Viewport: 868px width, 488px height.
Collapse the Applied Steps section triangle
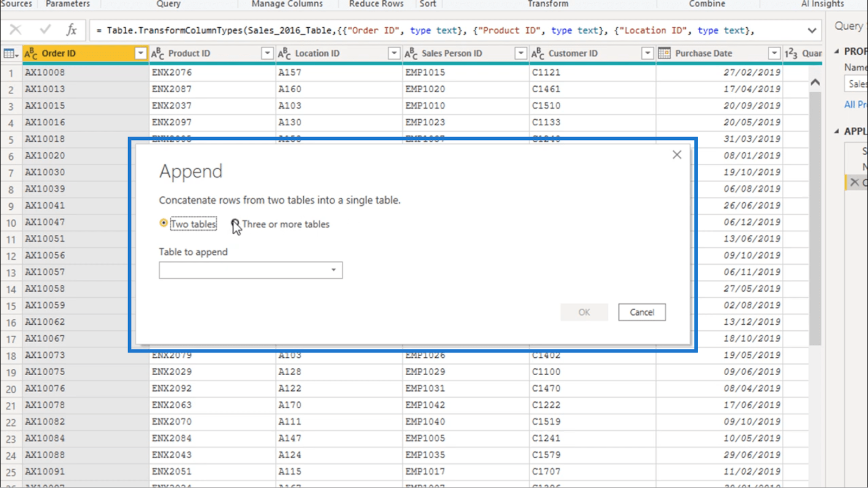pyautogui.click(x=837, y=131)
